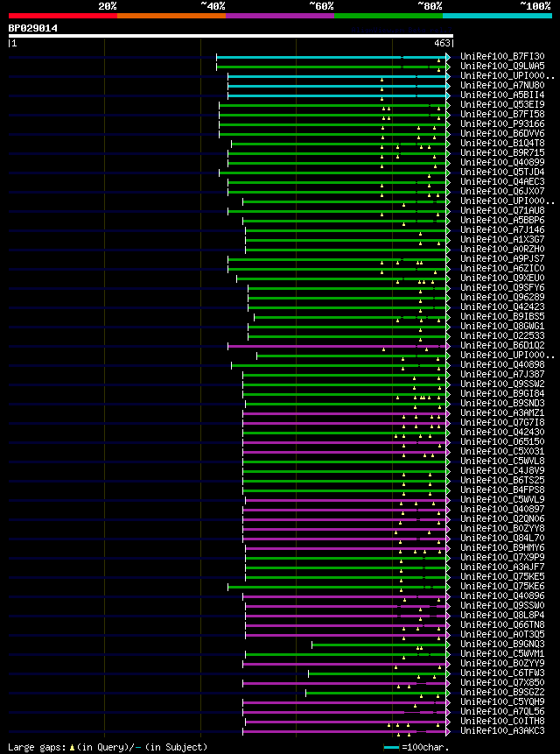Viewport: 560px width, 754px height.
Task: Open hit UniRef100_A5BII4
Action: point(503,95)
